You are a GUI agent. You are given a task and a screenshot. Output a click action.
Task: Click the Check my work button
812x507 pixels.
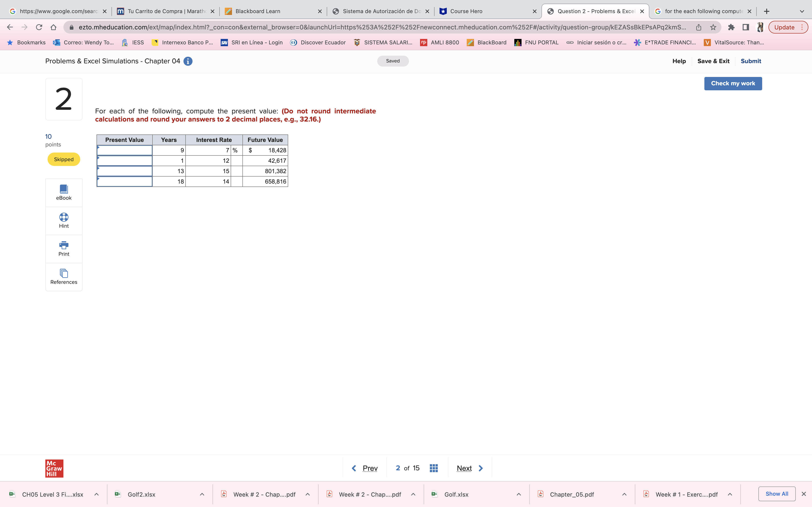[x=733, y=84]
